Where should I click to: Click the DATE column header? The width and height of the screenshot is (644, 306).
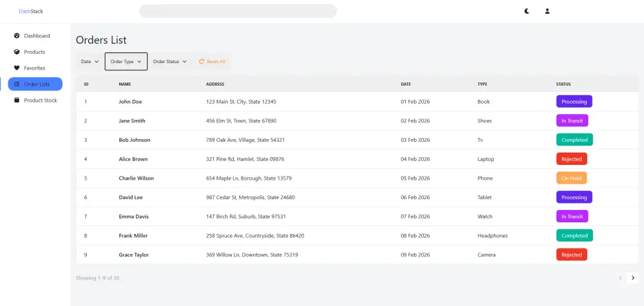[x=406, y=84]
